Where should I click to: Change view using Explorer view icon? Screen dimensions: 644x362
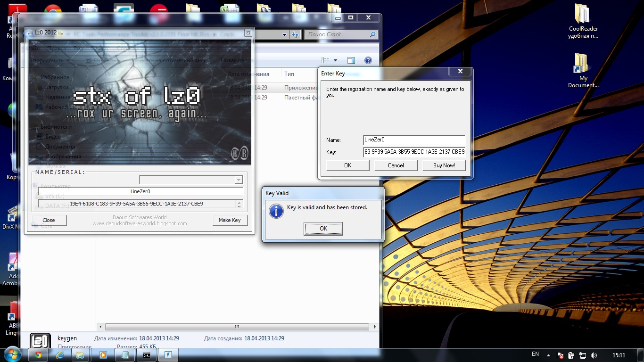tap(325, 60)
